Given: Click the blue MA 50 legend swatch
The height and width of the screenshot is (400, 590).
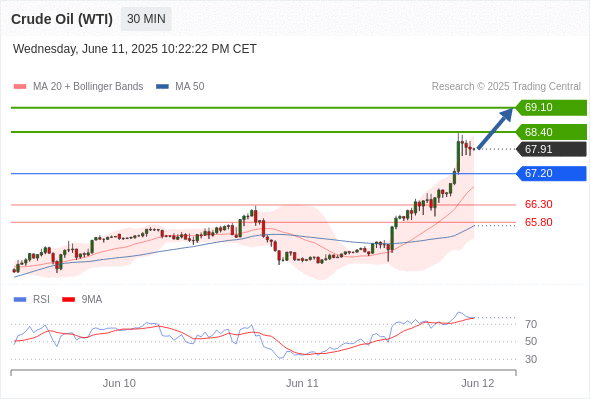Looking at the screenshot, I should pyautogui.click(x=162, y=87).
